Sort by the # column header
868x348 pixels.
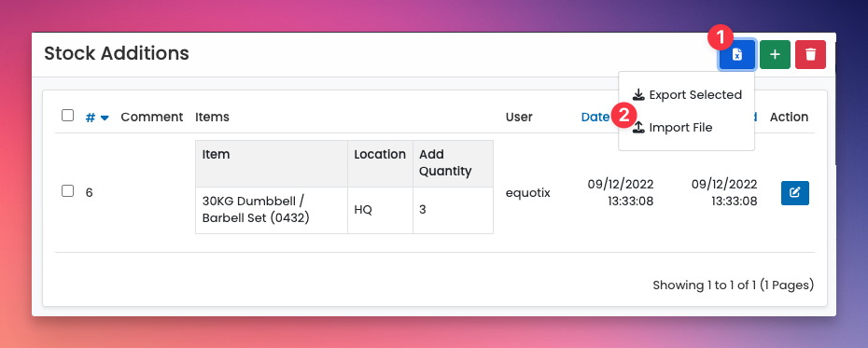pos(91,118)
